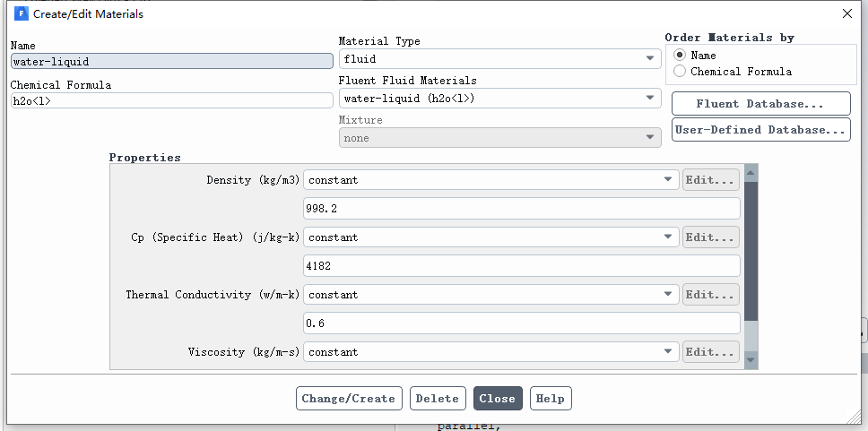
Task: Select Chemical Formula ordering radio button
Action: click(x=680, y=72)
